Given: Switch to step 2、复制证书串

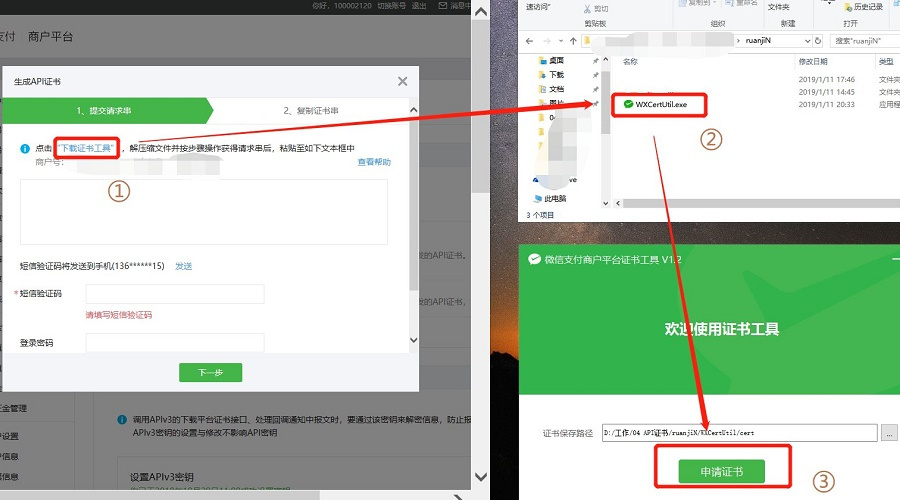Looking at the screenshot, I should click(311, 110).
